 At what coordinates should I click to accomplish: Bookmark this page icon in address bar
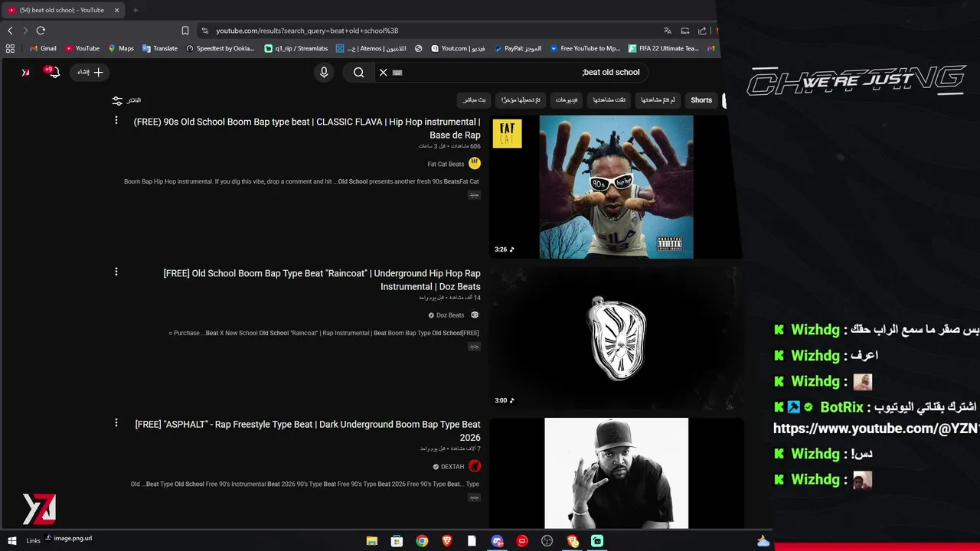coord(185,31)
